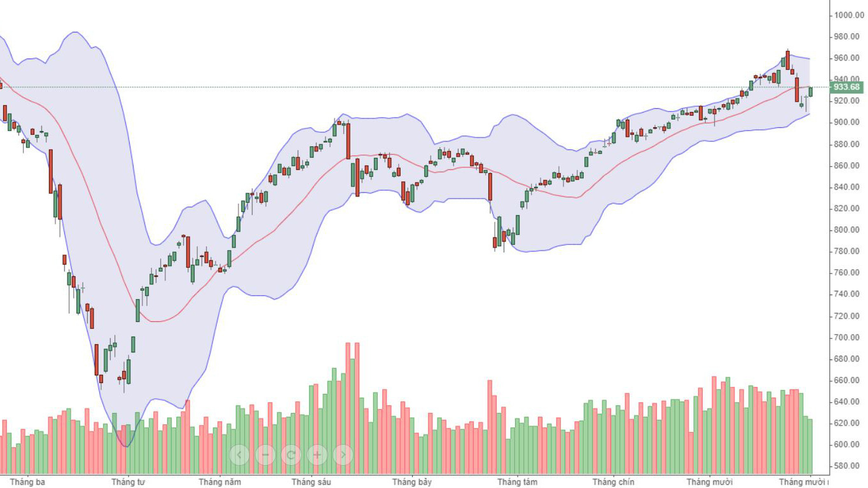Click the Tháng sáu month marker

(x=311, y=482)
